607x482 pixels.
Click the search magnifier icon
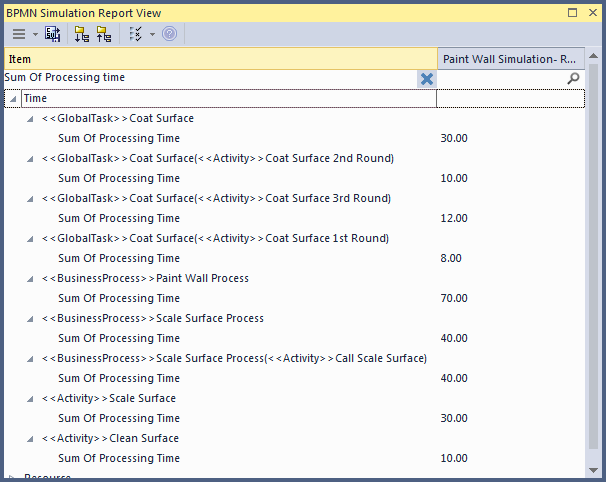[x=573, y=78]
